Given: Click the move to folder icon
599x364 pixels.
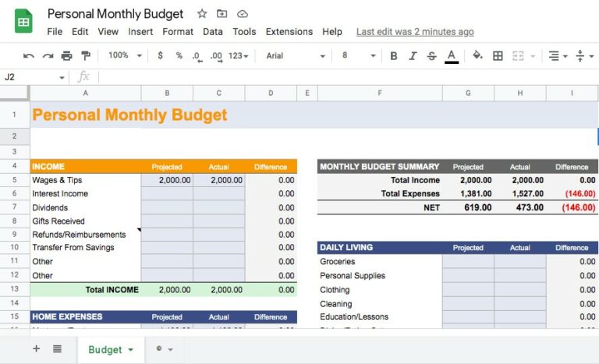Looking at the screenshot, I should [x=222, y=14].
